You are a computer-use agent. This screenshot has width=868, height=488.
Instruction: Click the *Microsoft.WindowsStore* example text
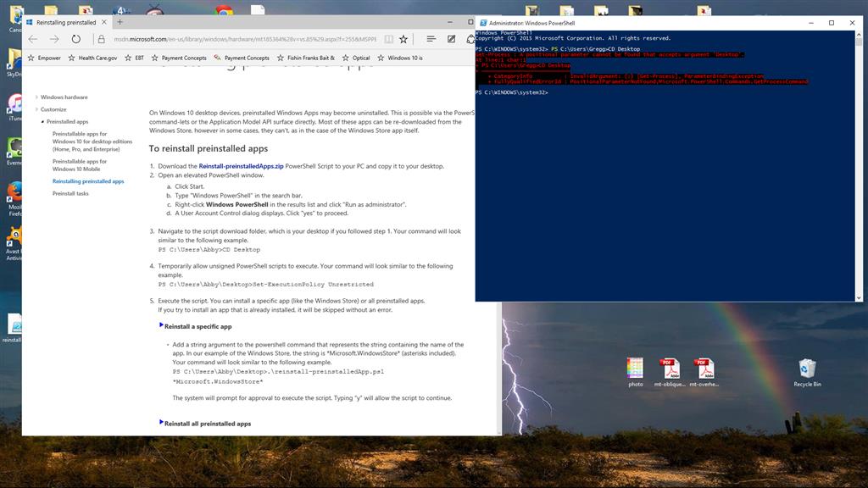(218, 382)
